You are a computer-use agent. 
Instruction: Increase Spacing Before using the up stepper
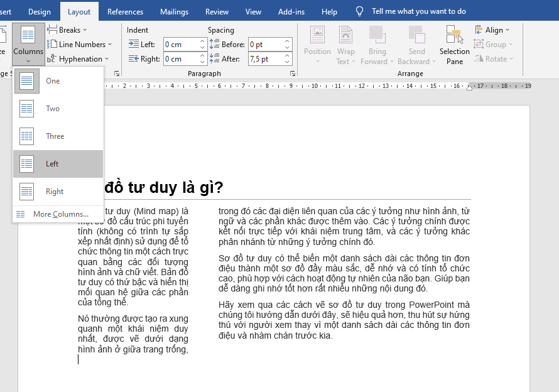pyautogui.click(x=286, y=40)
